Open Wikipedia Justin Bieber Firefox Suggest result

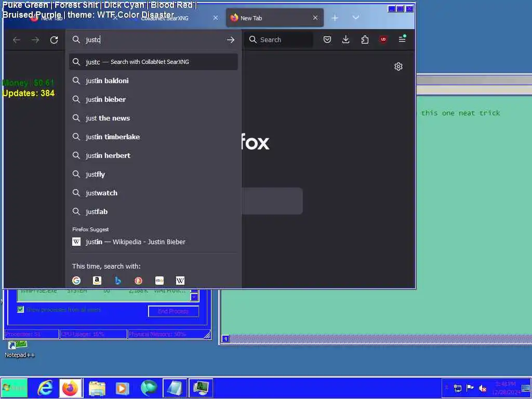click(x=153, y=242)
